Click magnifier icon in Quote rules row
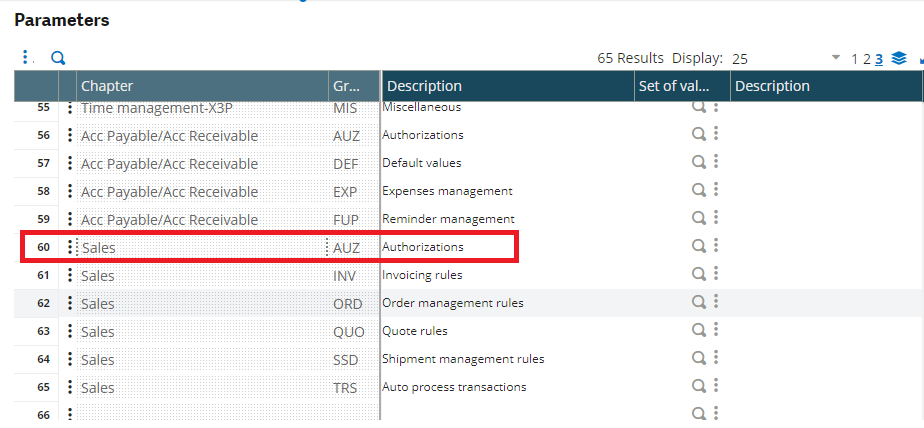 click(699, 330)
